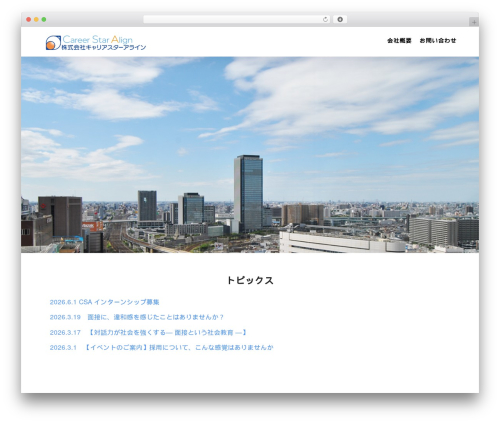This screenshot has height=423, width=500.
Task: Reload the page with the refresh icon
Action: click(x=325, y=20)
